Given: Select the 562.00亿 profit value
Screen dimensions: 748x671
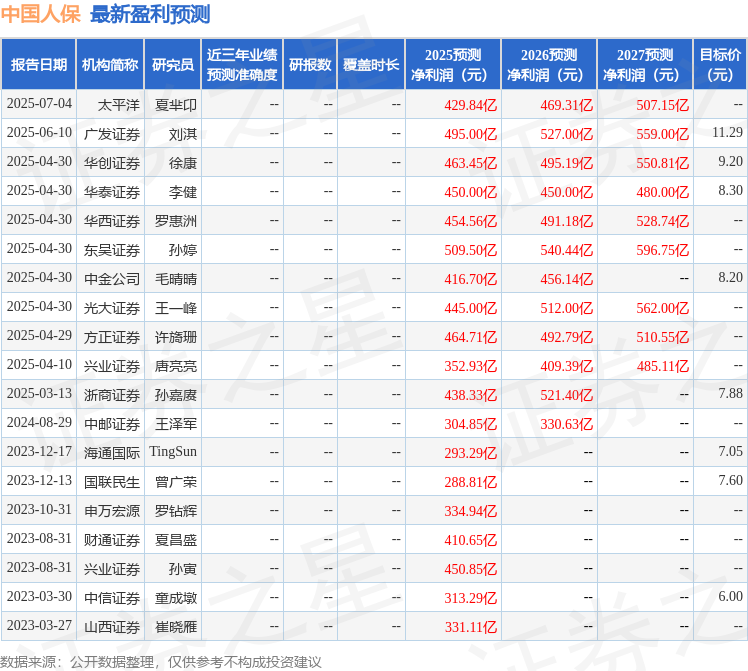Looking at the screenshot, I should 663,308.
